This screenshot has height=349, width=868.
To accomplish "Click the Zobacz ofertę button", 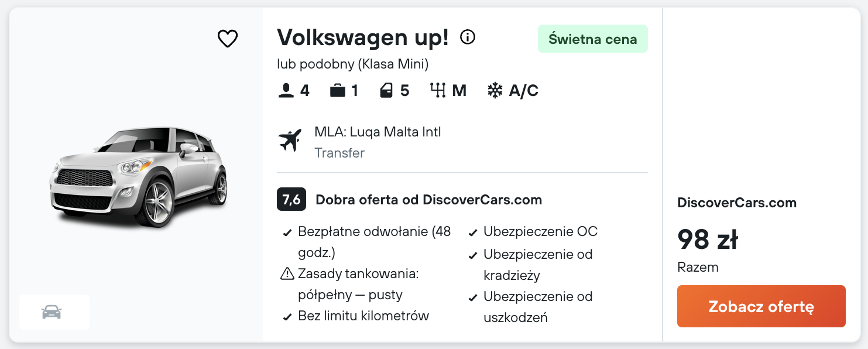I will pyautogui.click(x=761, y=306).
